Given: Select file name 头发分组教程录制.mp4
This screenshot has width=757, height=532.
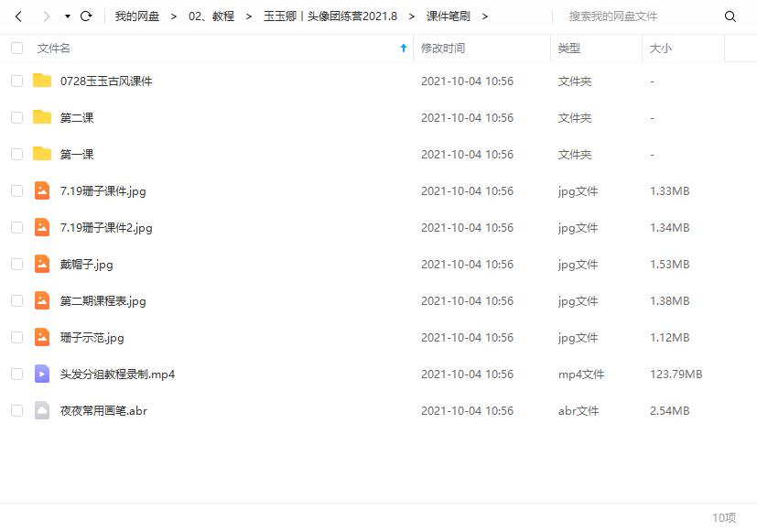Looking at the screenshot, I should (x=117, y=375).
